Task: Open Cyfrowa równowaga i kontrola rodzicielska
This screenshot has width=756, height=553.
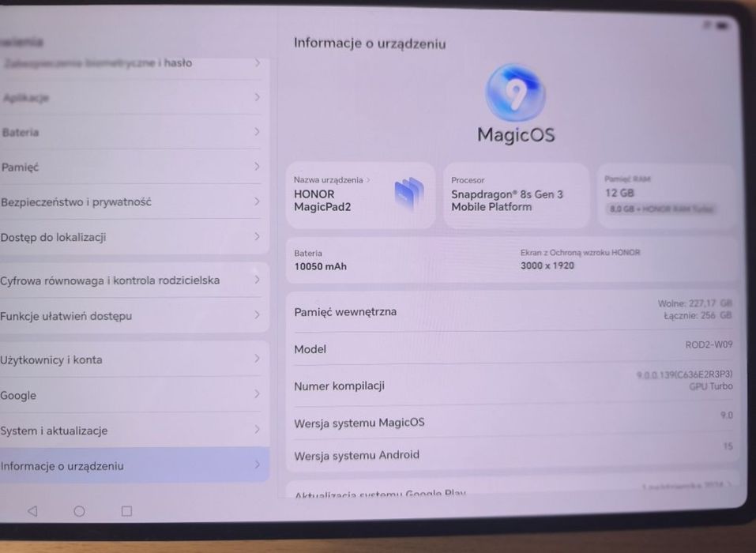Action: coord(133,280)
